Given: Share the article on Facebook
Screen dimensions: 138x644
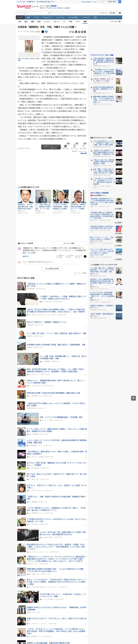Looking at the screenshot, I should tap(46, 32).
